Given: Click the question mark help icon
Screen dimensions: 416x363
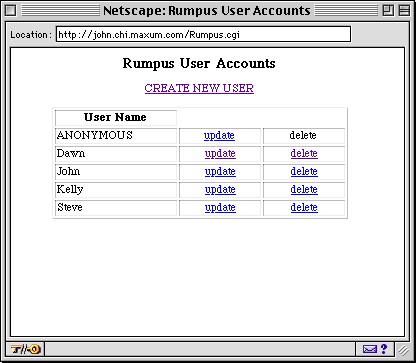Looking at the screenshot, I should tap(384, 349).
